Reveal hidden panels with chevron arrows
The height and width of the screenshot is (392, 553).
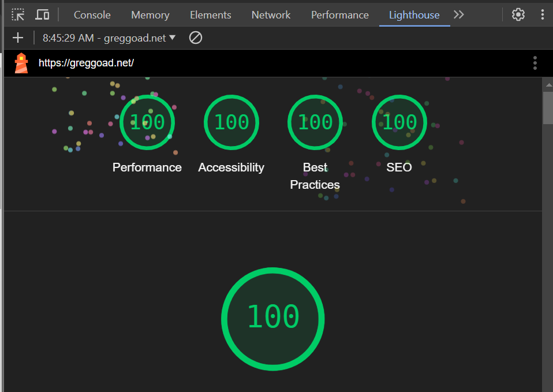point(458,14)
